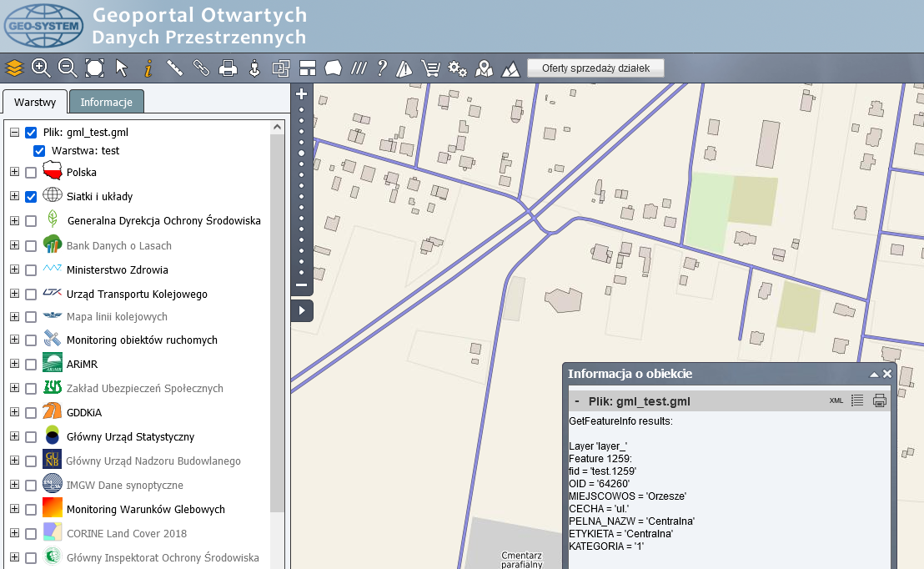Click the Cmentarz parafialny map label
924x569 pixels.
[521, 560]
